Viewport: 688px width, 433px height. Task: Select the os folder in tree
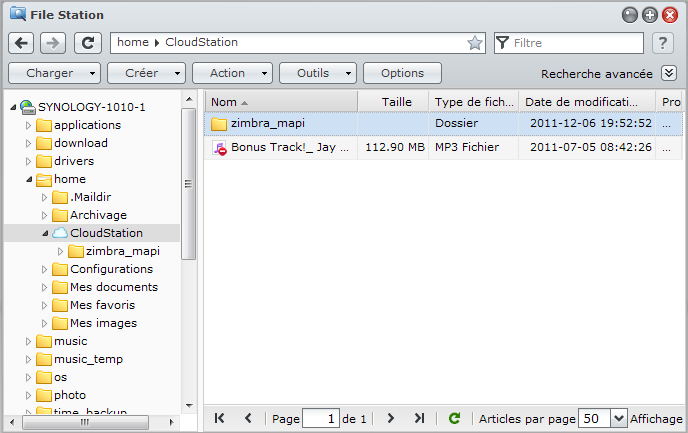tap(61, 377)
